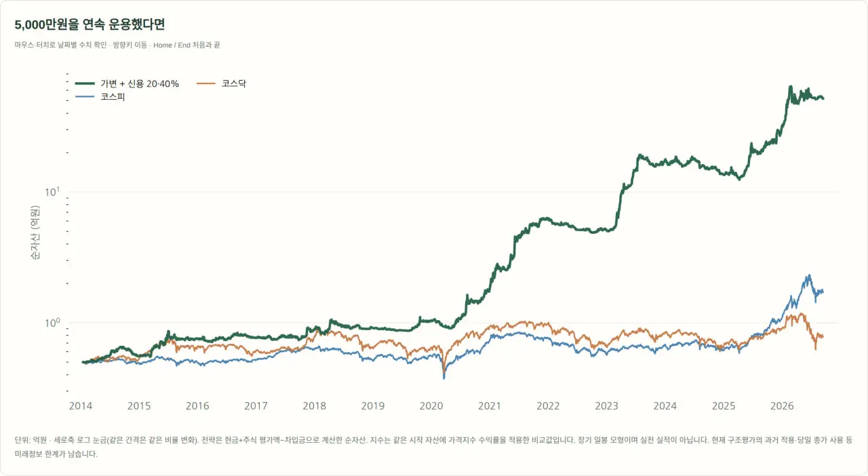Select the 2020 x-axis tick label
The image size is (868, 476).
point(431,406)
